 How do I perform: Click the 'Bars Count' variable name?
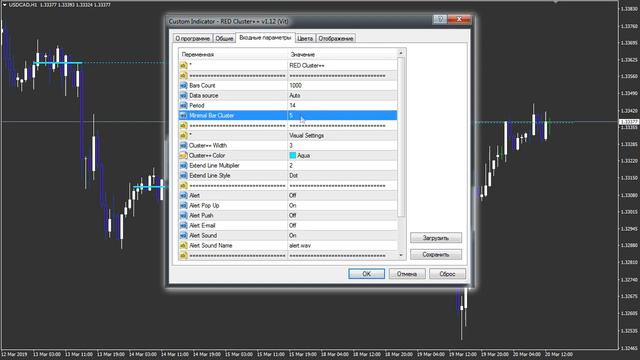202,85
